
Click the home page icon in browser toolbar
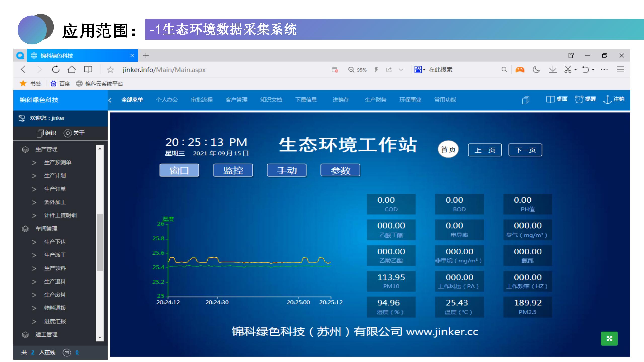(72, 70)
